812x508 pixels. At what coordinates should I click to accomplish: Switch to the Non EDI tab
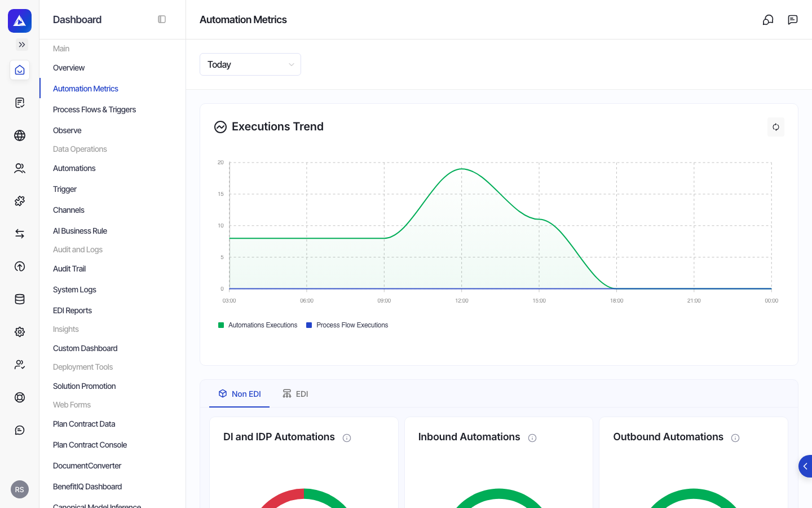point(240,394)
